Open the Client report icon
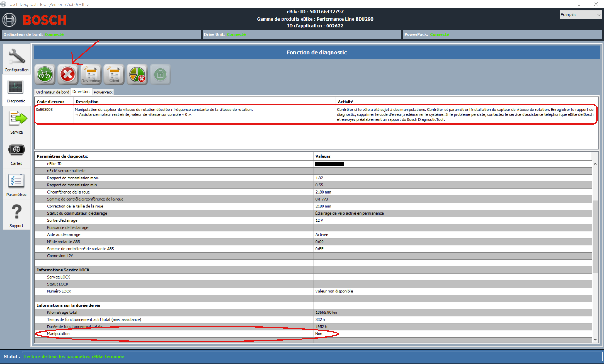Viewport: 604px width, 364px height. click(114, 75)
